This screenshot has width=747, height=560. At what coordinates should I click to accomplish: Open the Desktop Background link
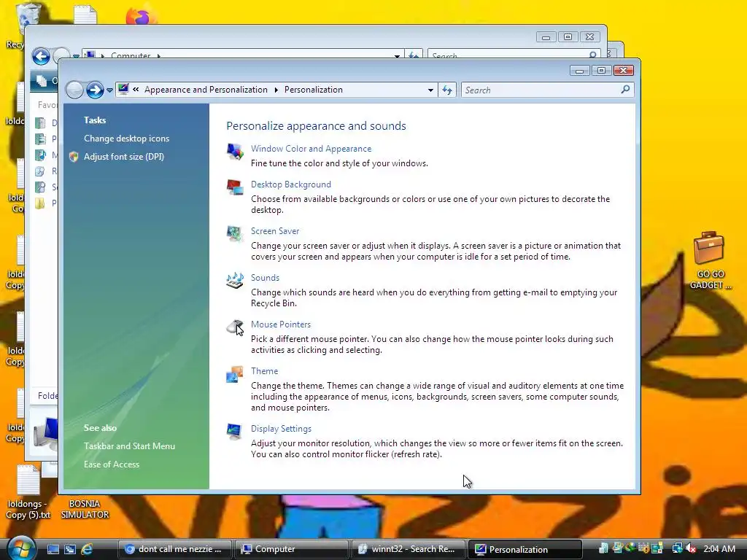[290, 184]
